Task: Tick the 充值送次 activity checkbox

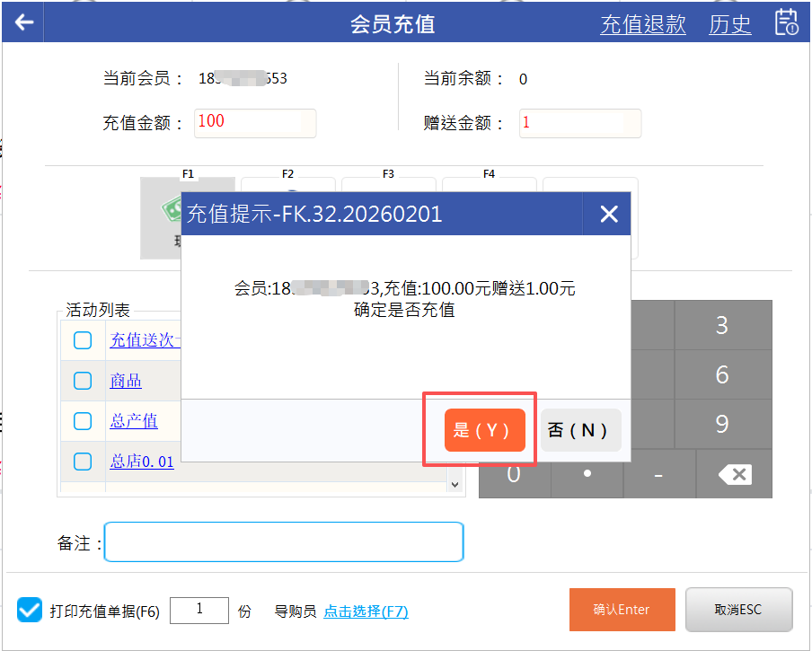Action: (83, 340)
